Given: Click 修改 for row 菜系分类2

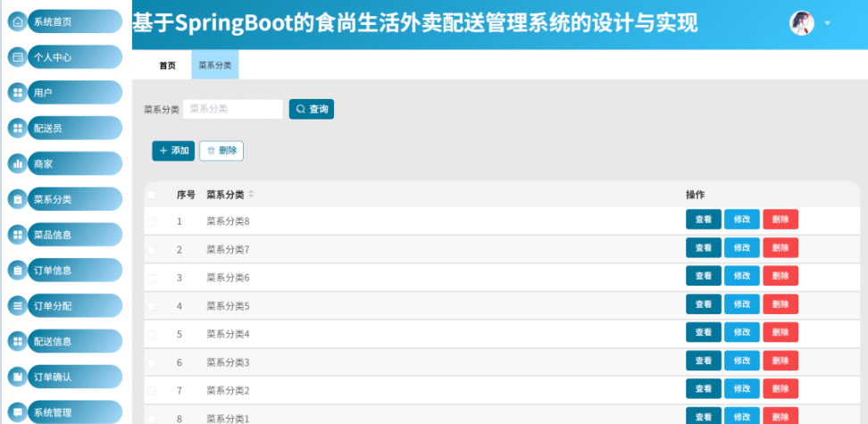Looking at the screenshot, I should pos(742,388).
